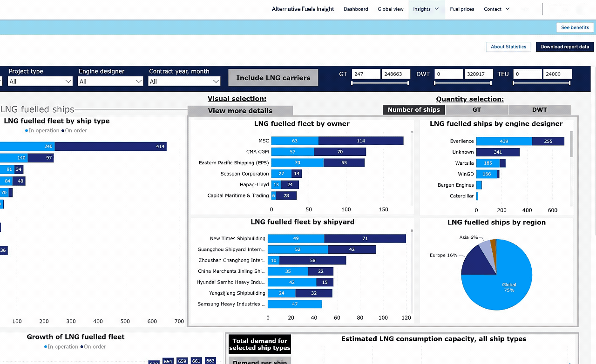
Task: Click the GT range slider
Action: pyautogui.click(x=380, y=83)
